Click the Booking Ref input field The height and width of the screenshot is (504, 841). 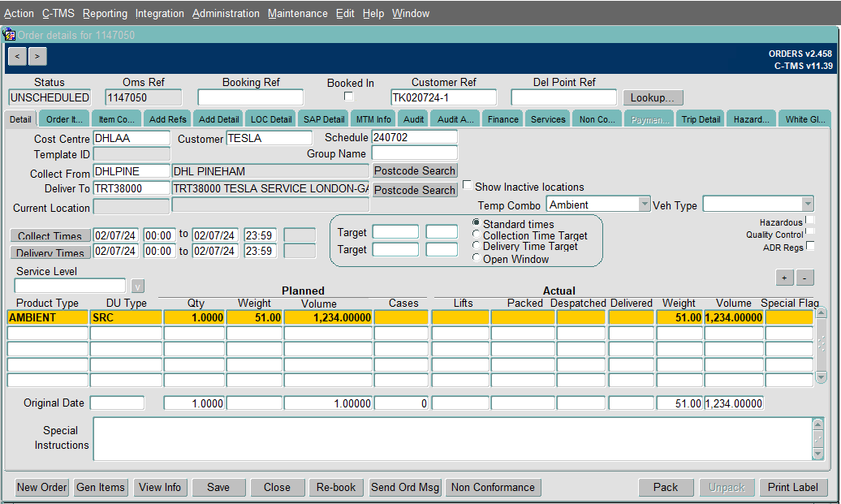(251, 97)
